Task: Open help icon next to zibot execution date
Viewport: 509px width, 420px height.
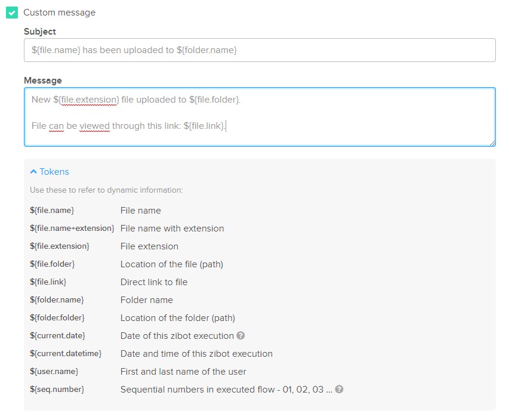Action: click(240, 336)
